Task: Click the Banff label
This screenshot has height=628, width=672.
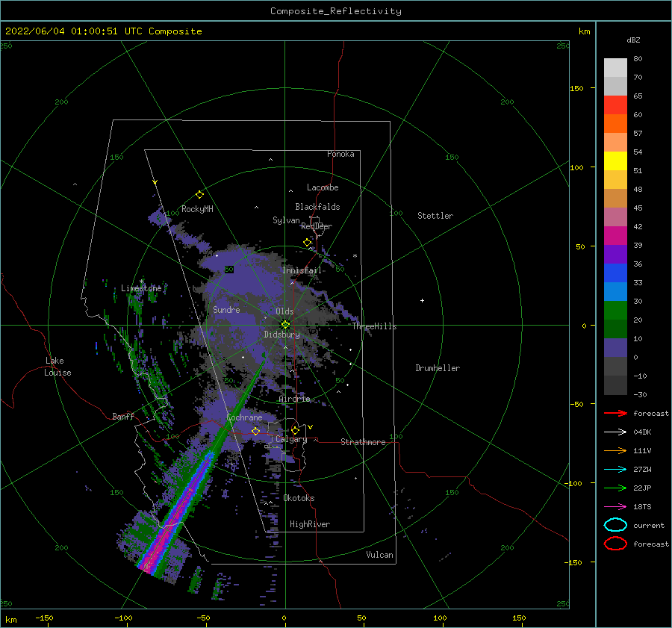Action: [123, 416]
